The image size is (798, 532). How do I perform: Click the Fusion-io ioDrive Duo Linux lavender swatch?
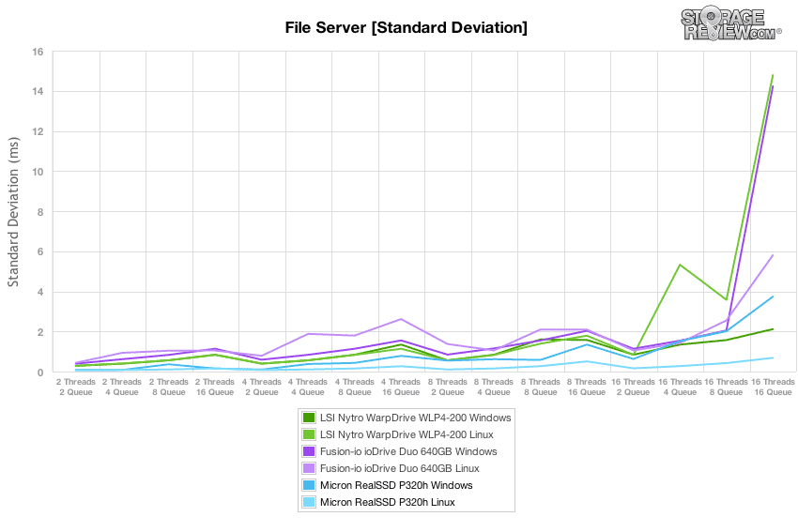[x=309, y=468]
